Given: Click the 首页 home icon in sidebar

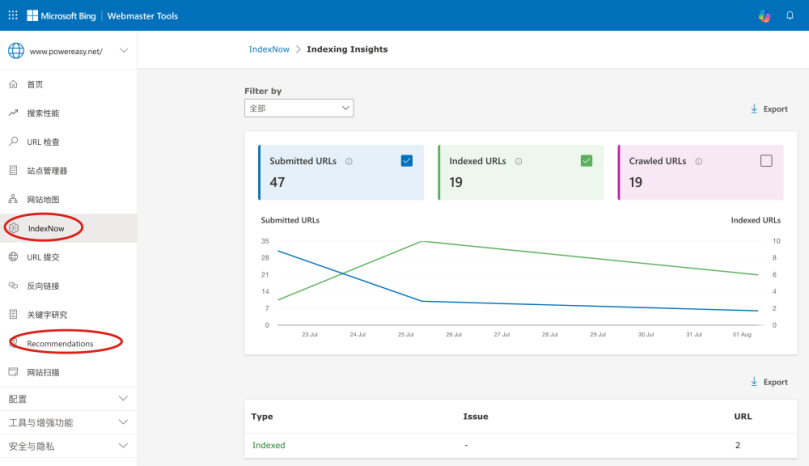Looking at the screenshot, I should 13,84.
